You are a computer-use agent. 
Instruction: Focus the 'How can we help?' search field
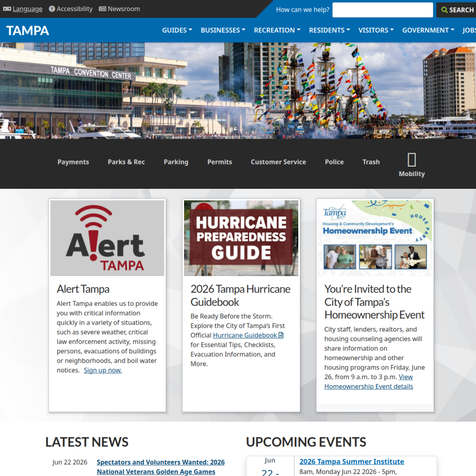[382, 10]
